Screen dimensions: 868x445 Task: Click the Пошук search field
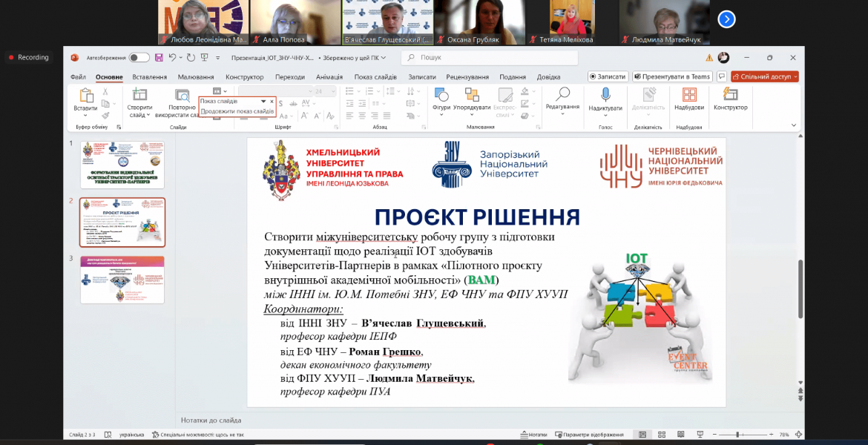click(x=490, y=58)
